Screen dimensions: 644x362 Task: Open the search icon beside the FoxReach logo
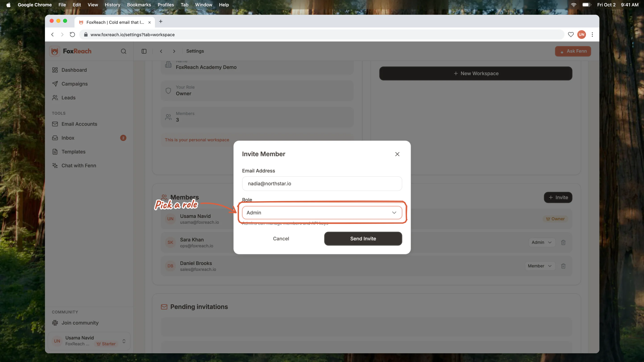(x=123, y=51)
